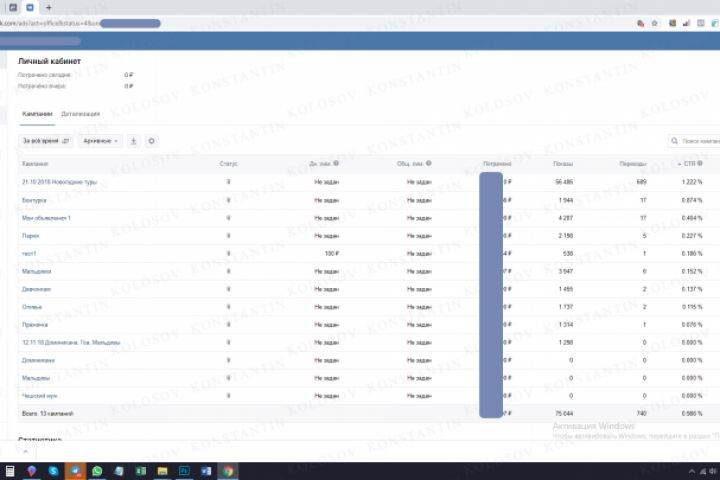Open a new browser tab with plus
720x480 pixels.
49,7
